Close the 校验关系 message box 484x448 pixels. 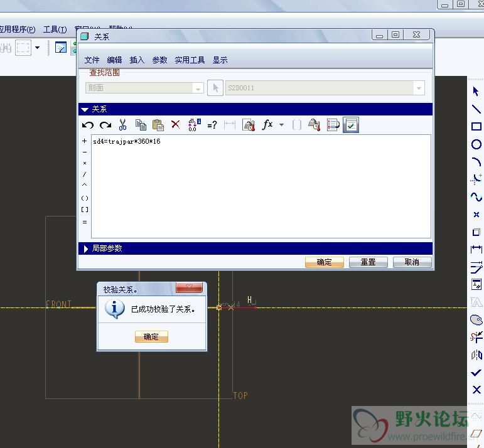coord(189,287)
